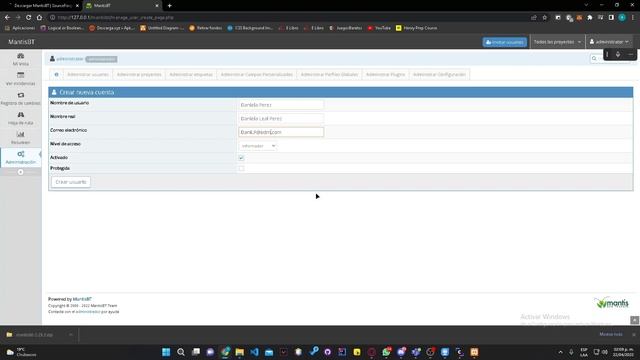Click the administrator breadcrumb link
The image size is (640, 360).
coord(69,59)
